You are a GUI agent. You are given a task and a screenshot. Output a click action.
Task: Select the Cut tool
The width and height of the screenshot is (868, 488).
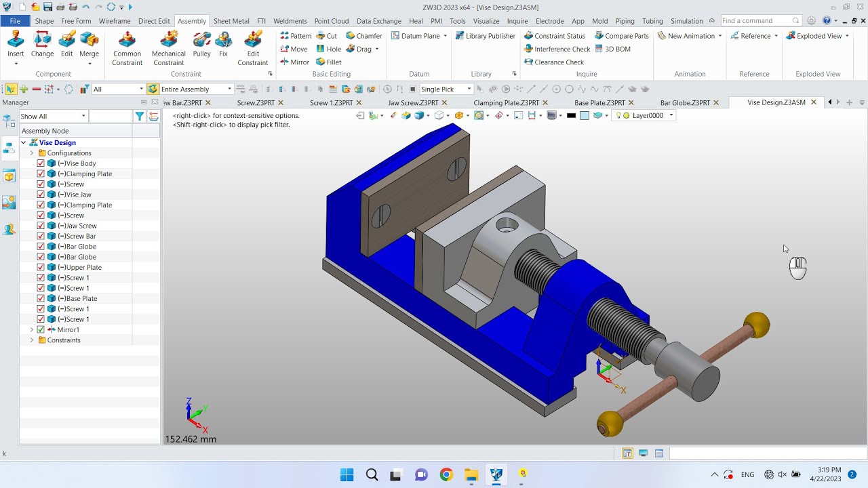[327, 36]
